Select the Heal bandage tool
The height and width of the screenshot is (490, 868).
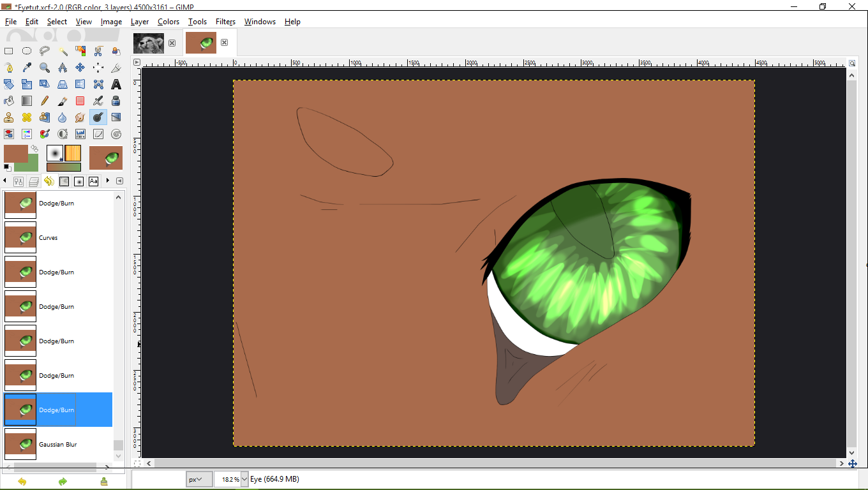pos(27,117)
